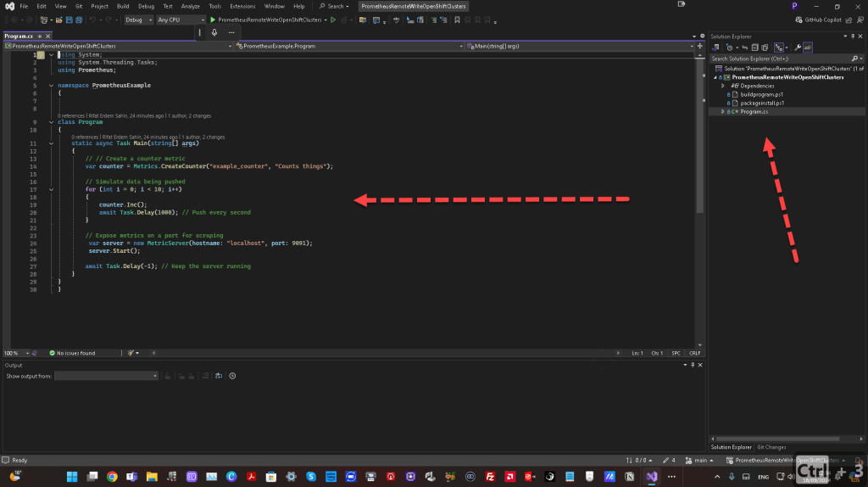Click the Visual Studio logo icon

tap(9, 6)
